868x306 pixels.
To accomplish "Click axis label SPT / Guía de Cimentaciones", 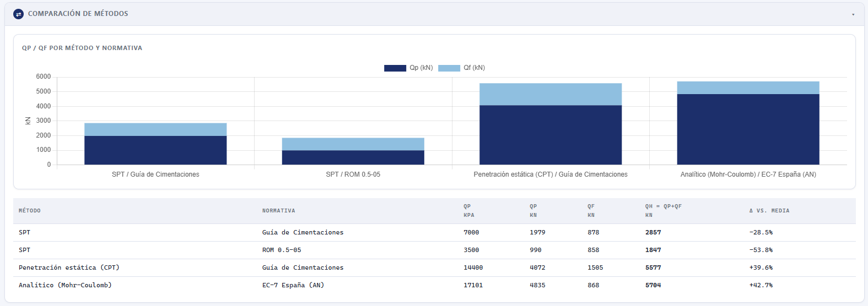I will pos(155,174).
